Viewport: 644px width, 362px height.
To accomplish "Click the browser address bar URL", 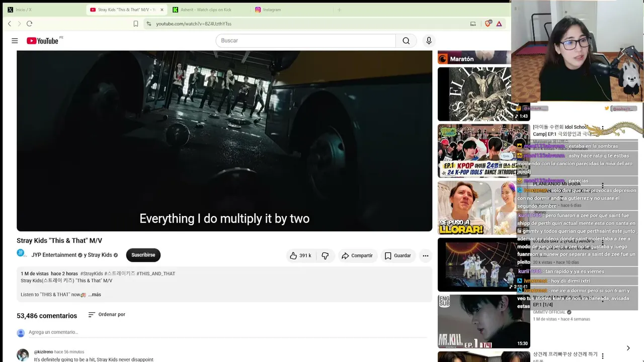I will coord(194,24).
